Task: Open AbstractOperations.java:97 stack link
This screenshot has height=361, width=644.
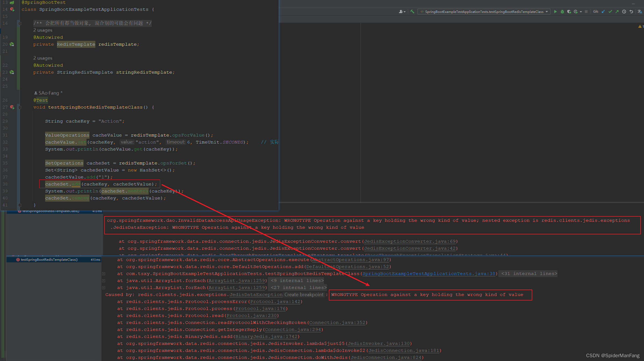Action: click(x=350, y=260)
